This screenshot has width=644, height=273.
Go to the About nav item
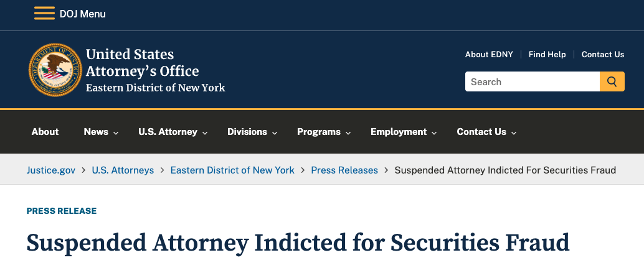(x=45, y=132)
